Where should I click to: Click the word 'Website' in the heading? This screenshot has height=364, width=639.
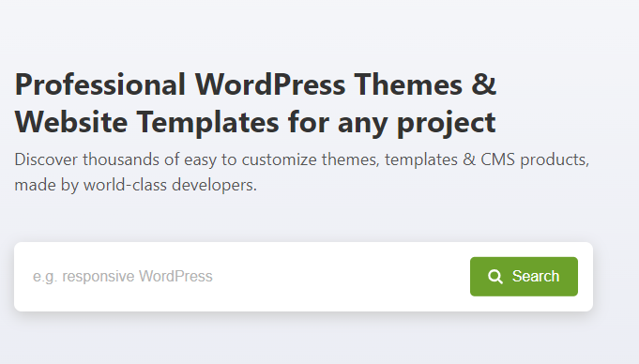(71, 122)
